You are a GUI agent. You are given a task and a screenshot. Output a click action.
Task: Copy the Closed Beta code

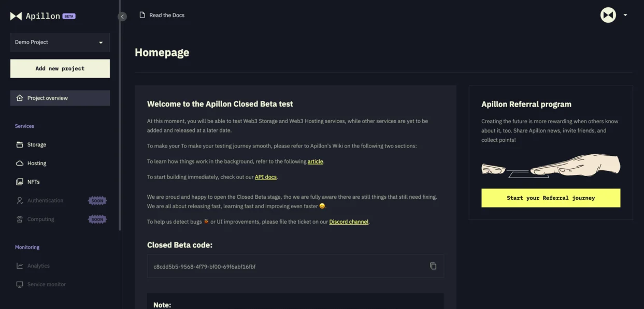point(433,266)
